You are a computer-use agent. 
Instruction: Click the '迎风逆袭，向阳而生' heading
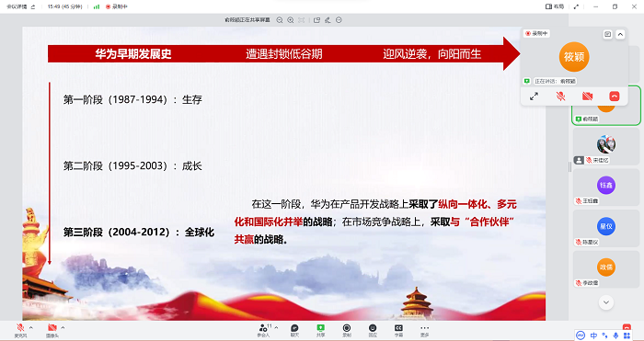tap(432, 53)
